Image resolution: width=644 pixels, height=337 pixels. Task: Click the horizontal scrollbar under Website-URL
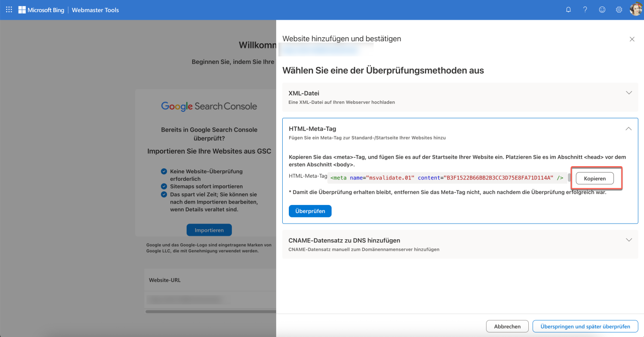pos(211,312)
